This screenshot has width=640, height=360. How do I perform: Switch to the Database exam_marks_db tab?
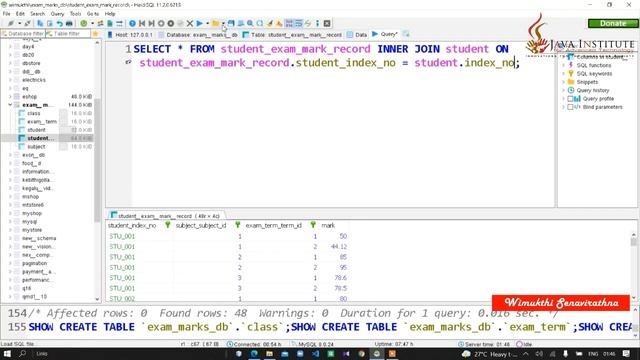pyautogui.click(x=198, y=35)
